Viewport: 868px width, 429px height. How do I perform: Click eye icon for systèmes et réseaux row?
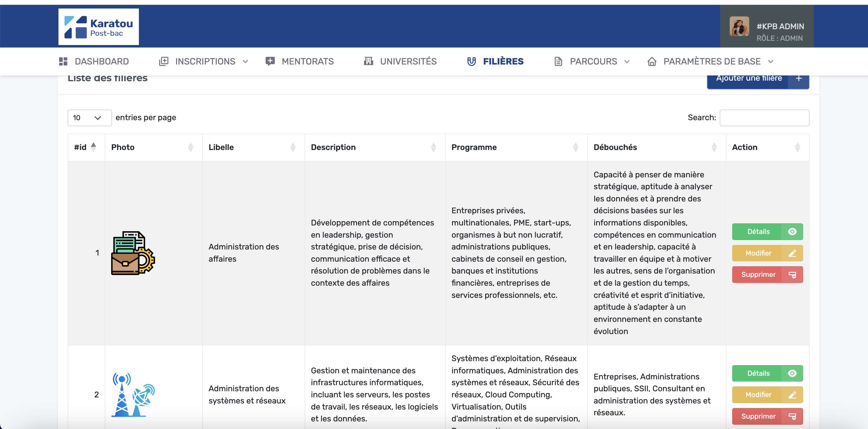[792, 373]
